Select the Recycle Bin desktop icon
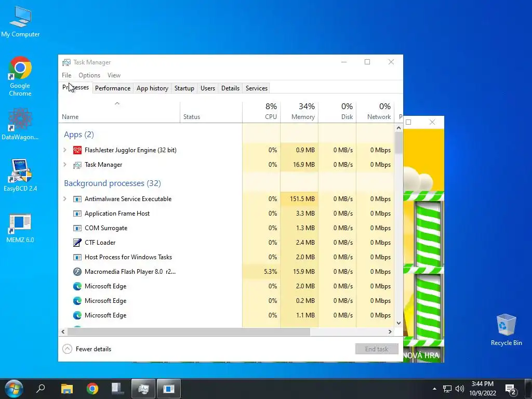Screen dimensions: 532x399 506,330
